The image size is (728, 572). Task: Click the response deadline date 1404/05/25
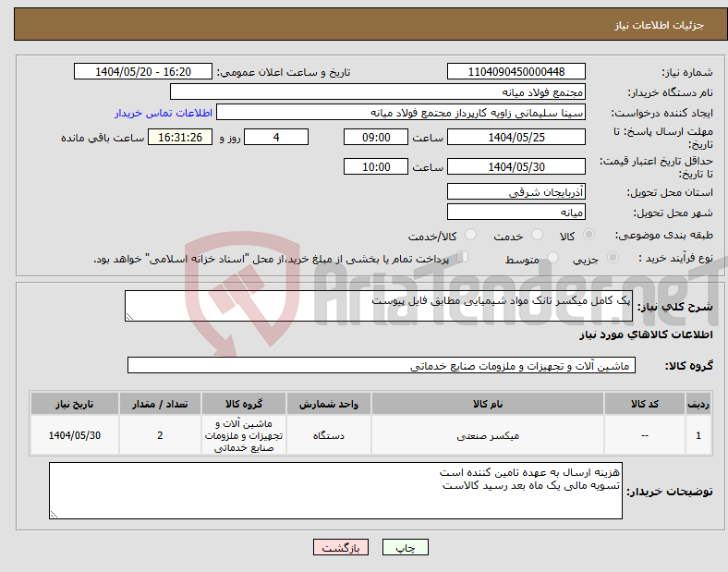(516, 137)
